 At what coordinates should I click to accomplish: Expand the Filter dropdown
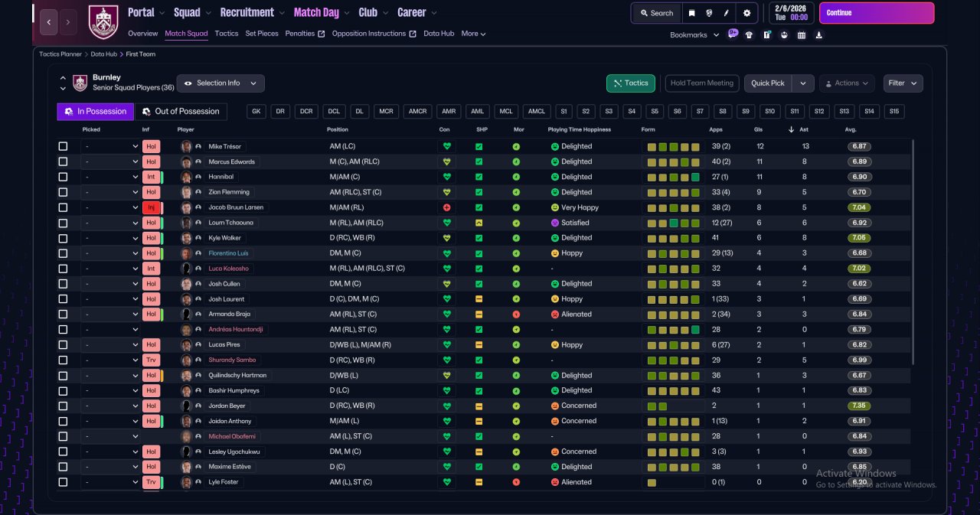click(x=903, y=83)
